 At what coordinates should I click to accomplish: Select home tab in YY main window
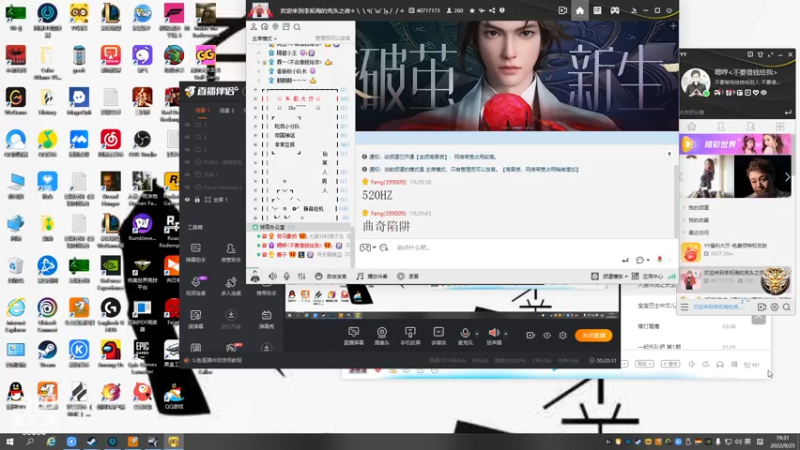[x=691, y=127]
